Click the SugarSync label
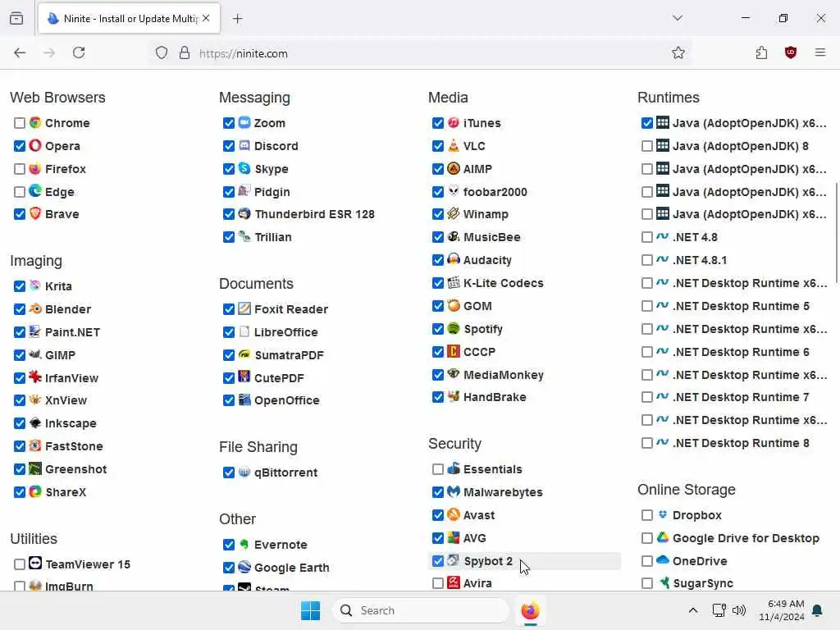Viewport: 840px width, 630px height. [x=703, y=583]
